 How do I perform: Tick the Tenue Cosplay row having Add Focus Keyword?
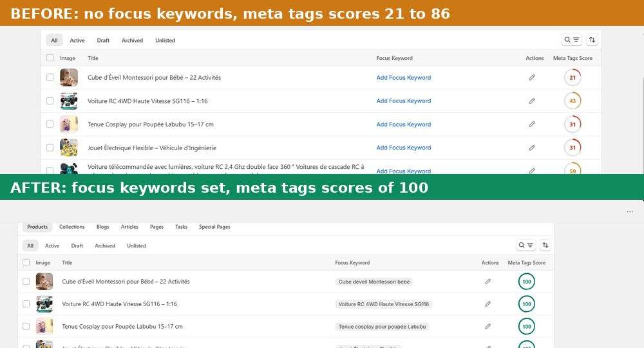[50, 124]
